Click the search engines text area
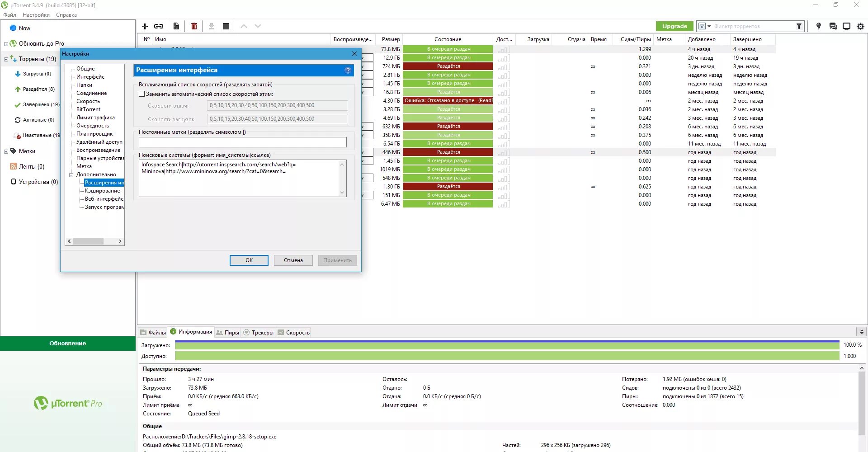Image resolution: width=868 pixels, height=452 pixels. [x=243, y=178]
